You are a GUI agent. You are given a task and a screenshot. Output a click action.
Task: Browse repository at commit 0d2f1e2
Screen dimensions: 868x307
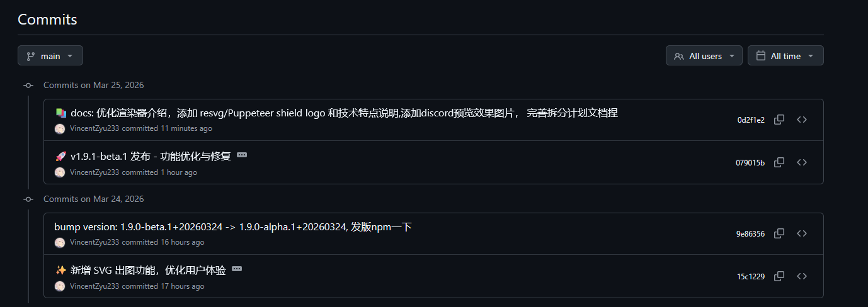(802, 120)
